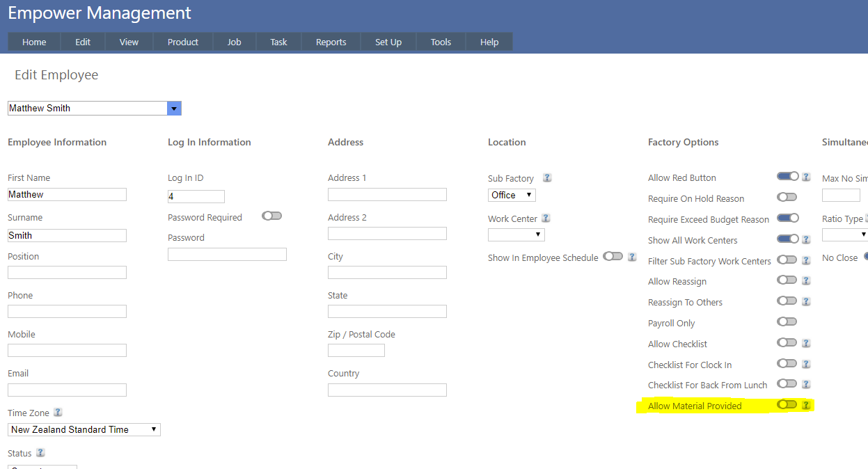Open the Set Up menu
This screenshot has width=868, height=469.
click(x=388, y=42)
